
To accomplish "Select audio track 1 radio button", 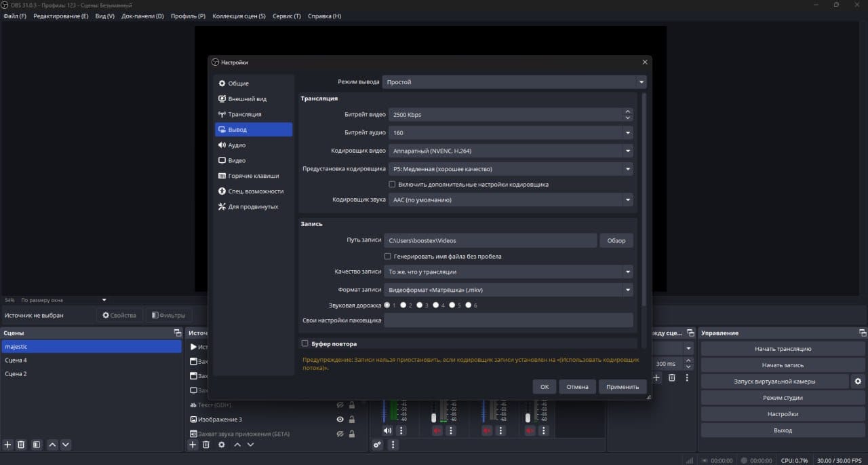I will (387, 305).
